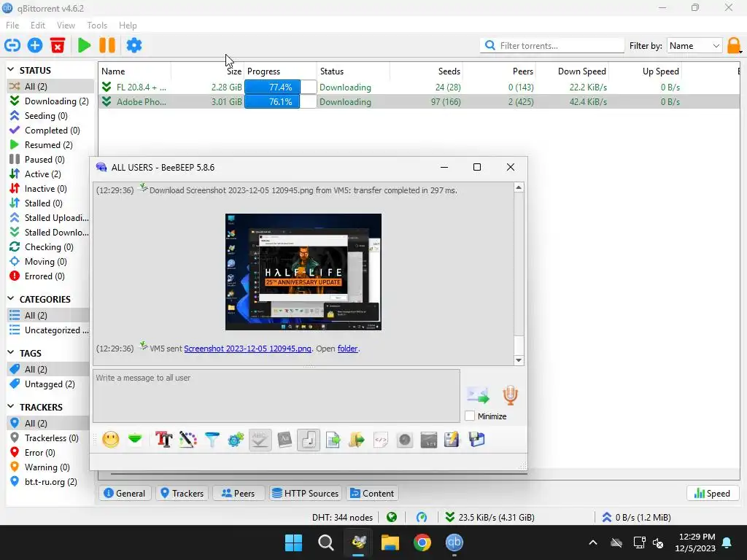Click the Add Torrent Link toolbar icon
The height and width of the screenshot is (560, 747).
(12, 46)
